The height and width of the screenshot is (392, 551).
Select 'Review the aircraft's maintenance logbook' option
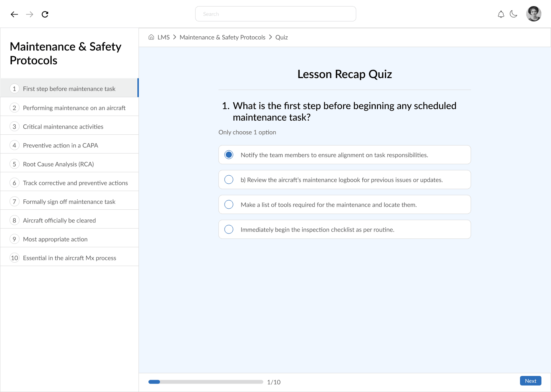click(x=344, y=180)
